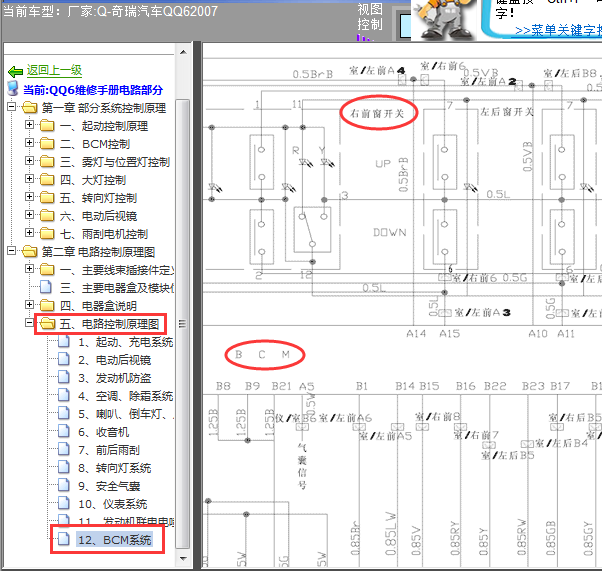This screenshot has height=571, width=602.
Task: Open the 1、起动、充电系统 page
Action: pos(126,342)
